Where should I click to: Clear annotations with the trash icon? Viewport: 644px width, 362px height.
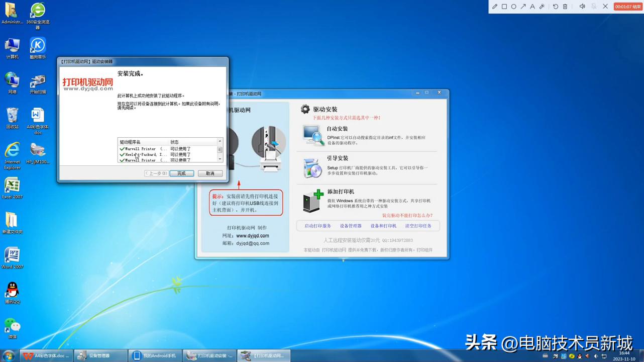(565, 7)
